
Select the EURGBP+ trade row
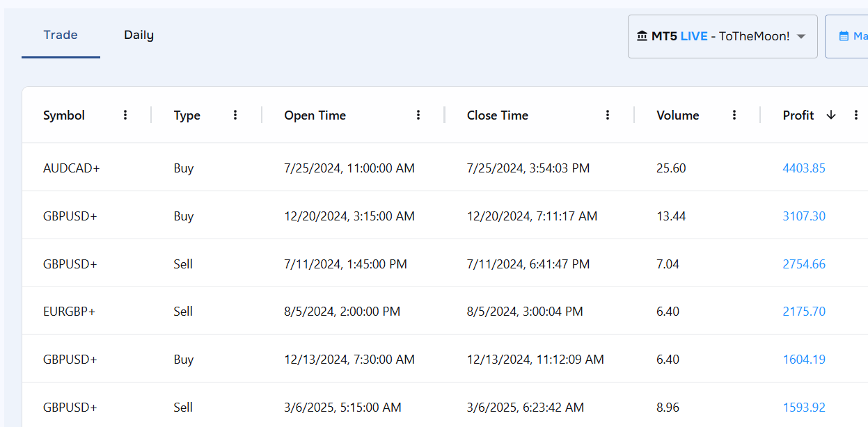point(69,312)
